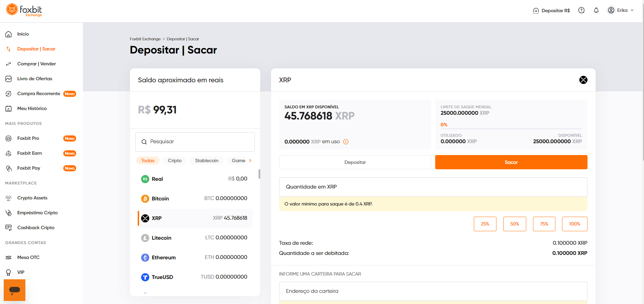644x304 pixels.
Task: Click the Sacar orange button
Action: [511, 162]
